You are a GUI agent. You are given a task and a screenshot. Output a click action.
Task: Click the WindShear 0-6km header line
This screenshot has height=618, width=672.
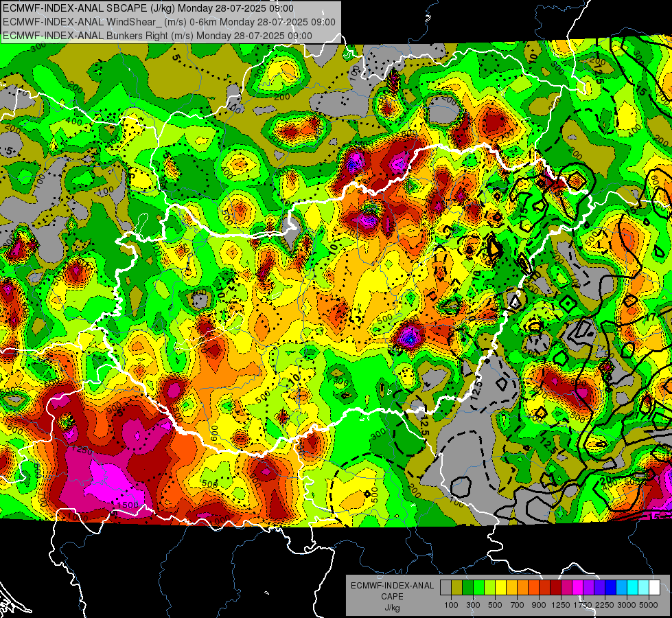tap(169, 22)
